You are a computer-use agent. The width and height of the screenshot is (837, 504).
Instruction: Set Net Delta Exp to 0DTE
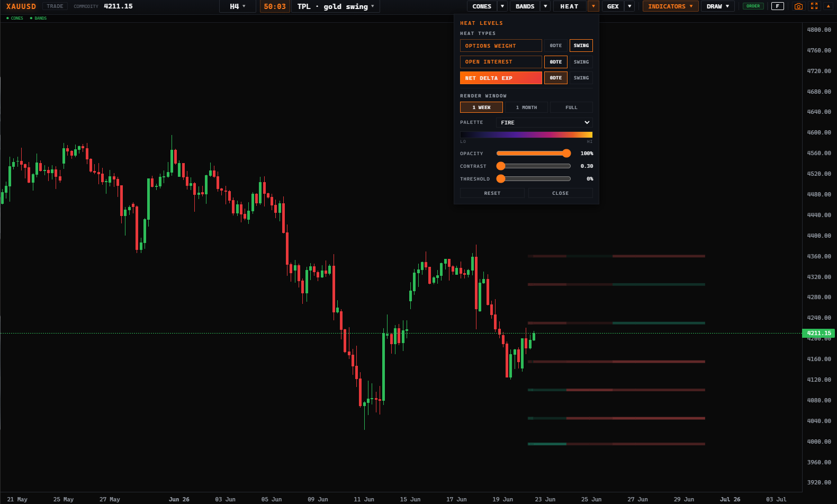(x=556, y=78)
